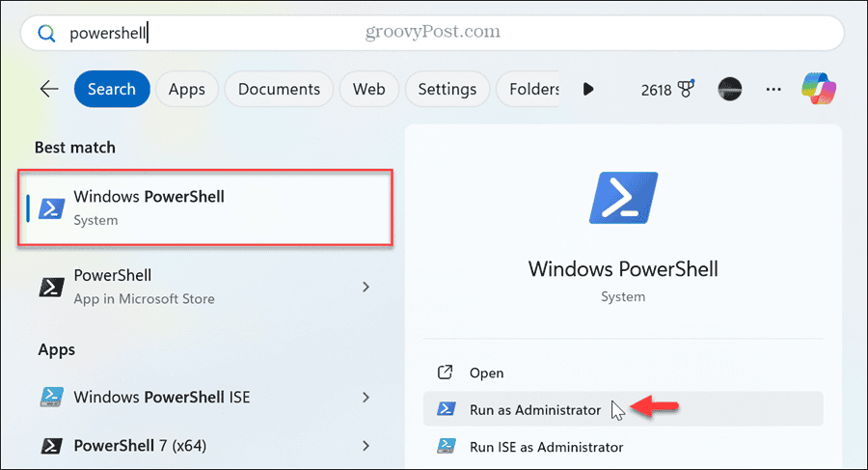Image resolution: width=868 pixels, height=470 pixels.
Task: Click the PowerShell 7 (x64) icon
Action: pyautogui.click(x=51, y=446)
